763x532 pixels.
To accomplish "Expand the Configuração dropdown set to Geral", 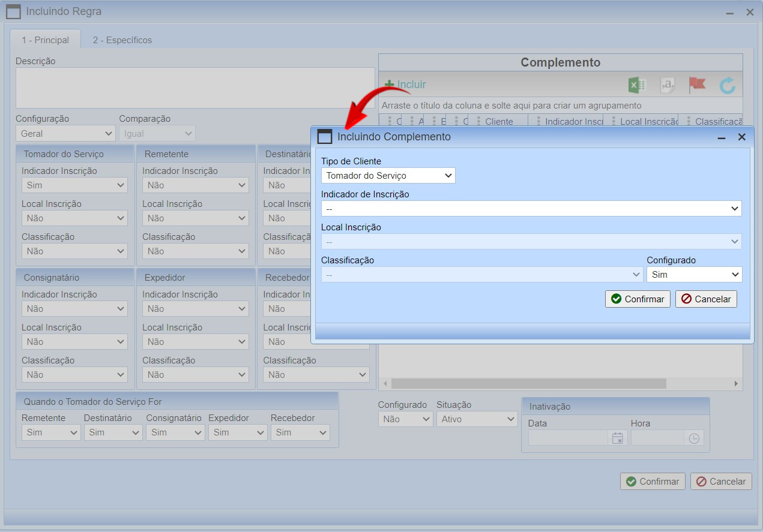I will [x=65, y=134].
